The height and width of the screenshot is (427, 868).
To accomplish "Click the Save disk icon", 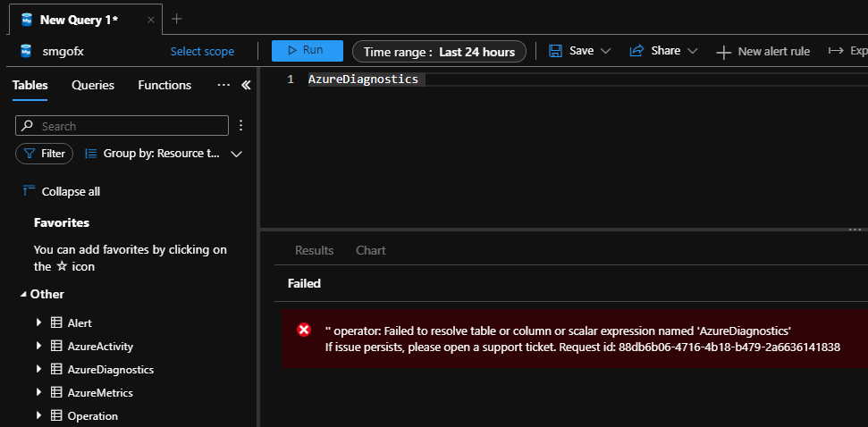I will [555, 51].
